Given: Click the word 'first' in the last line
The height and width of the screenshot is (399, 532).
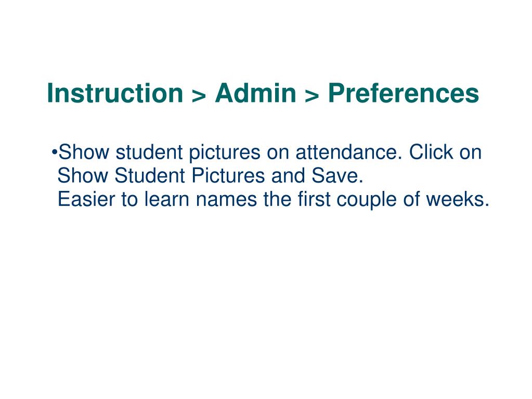Looking at the screenshot, I should point(314,199).
